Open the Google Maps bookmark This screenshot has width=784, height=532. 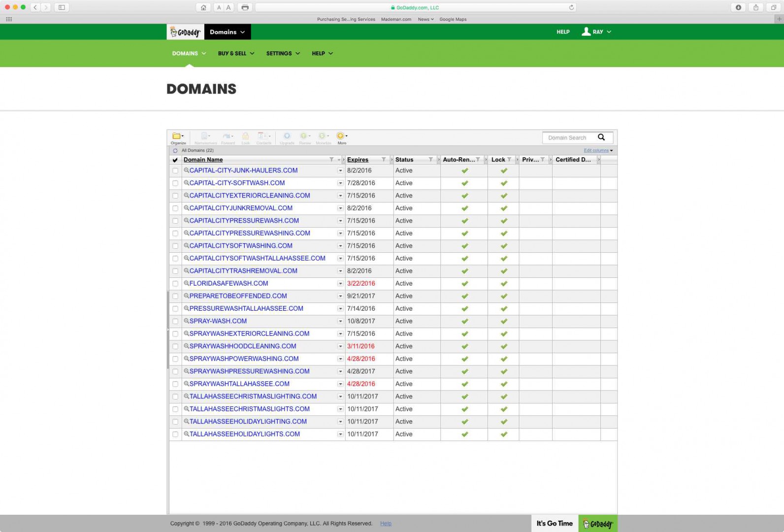pyautogui.click(x=453, y=19)
